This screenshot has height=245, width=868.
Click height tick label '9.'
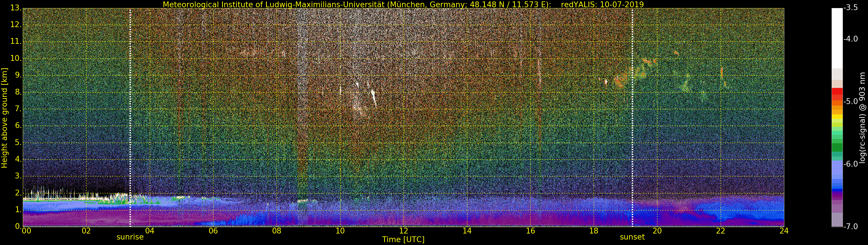coord(18,75)
